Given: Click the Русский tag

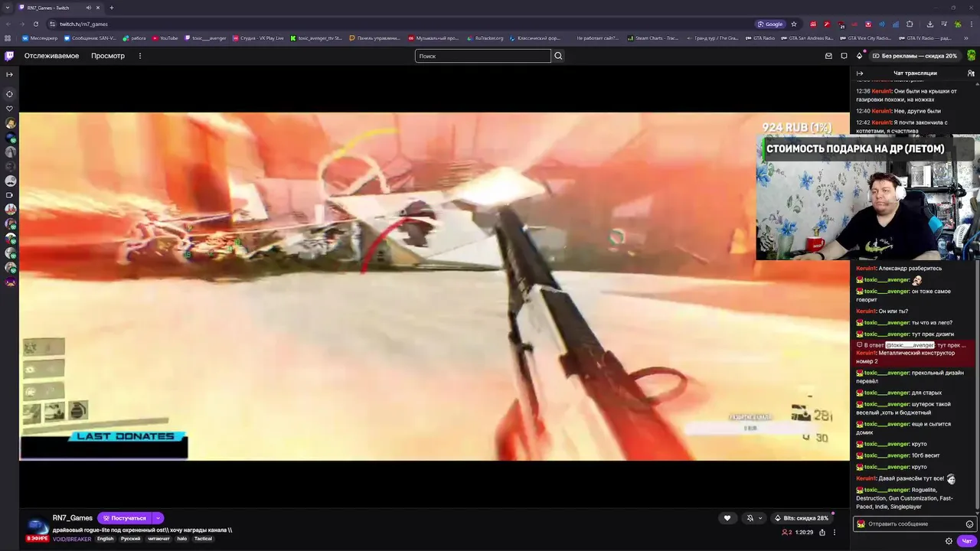Looking at the screenshot, I should 130,539.
